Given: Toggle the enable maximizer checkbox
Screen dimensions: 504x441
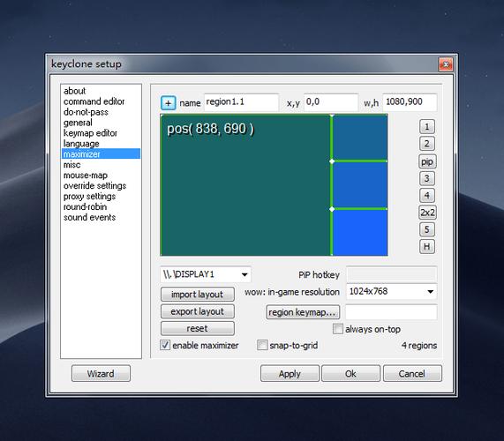Looking at the screenshot, I should click(x=165, y=345).
